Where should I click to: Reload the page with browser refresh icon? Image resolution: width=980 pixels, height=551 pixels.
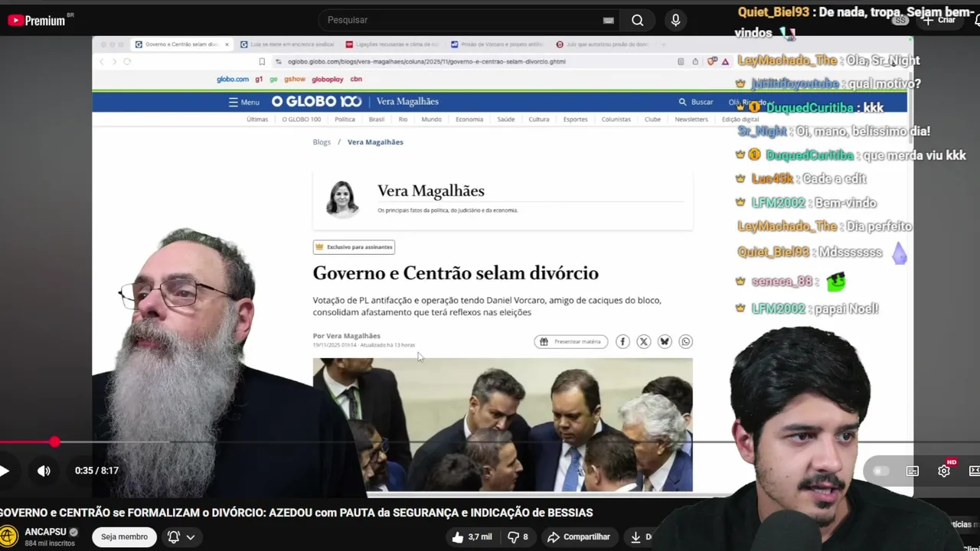point(127,62)
